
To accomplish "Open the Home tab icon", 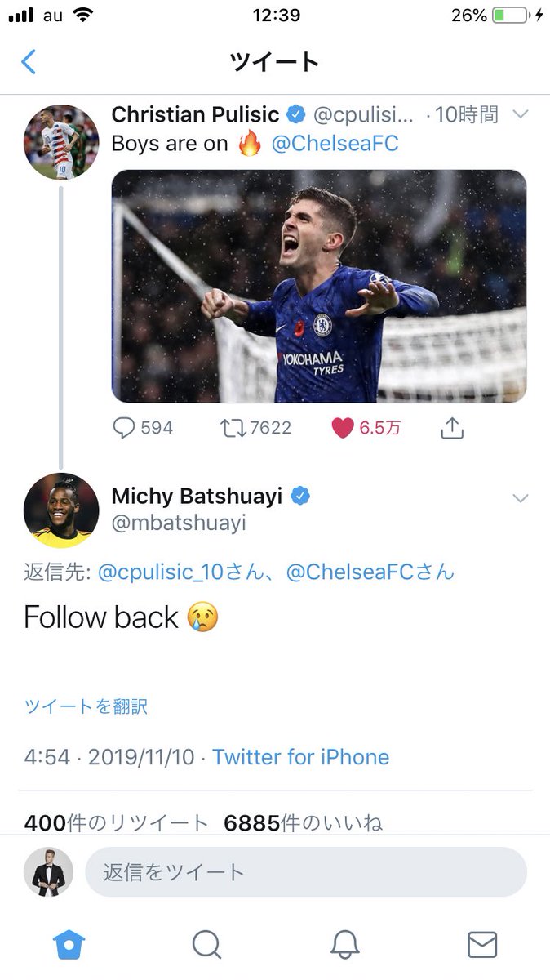I will (x=69, y=945).
